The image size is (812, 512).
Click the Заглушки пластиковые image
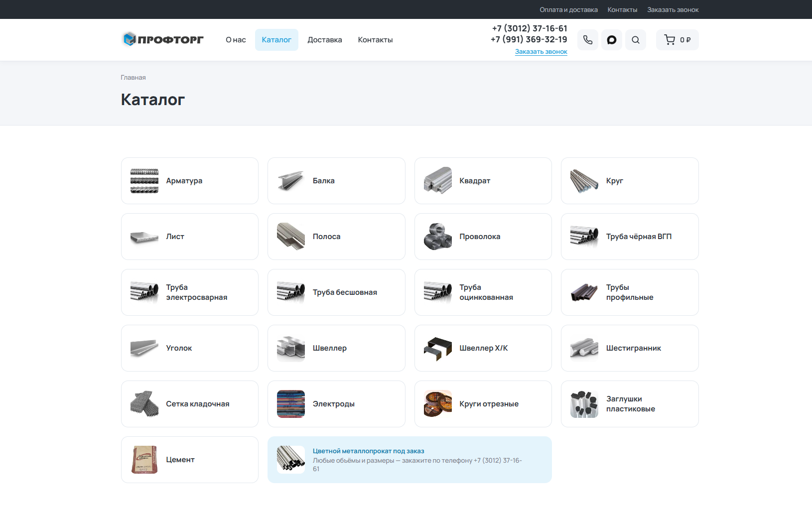tap(584, 404)
